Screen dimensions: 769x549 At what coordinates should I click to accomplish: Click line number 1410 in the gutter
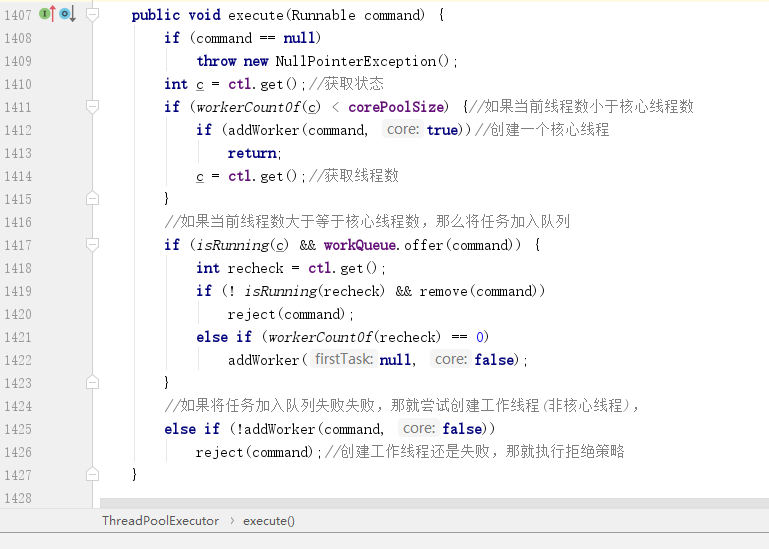tap(18, 84)
